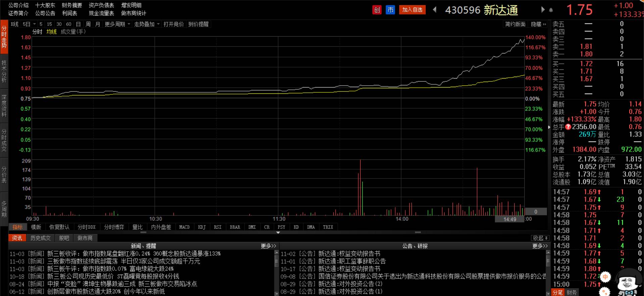This screenshot has height=296, width=644.
Task: Open the 公司公告 link
Action: coord(45,13)
